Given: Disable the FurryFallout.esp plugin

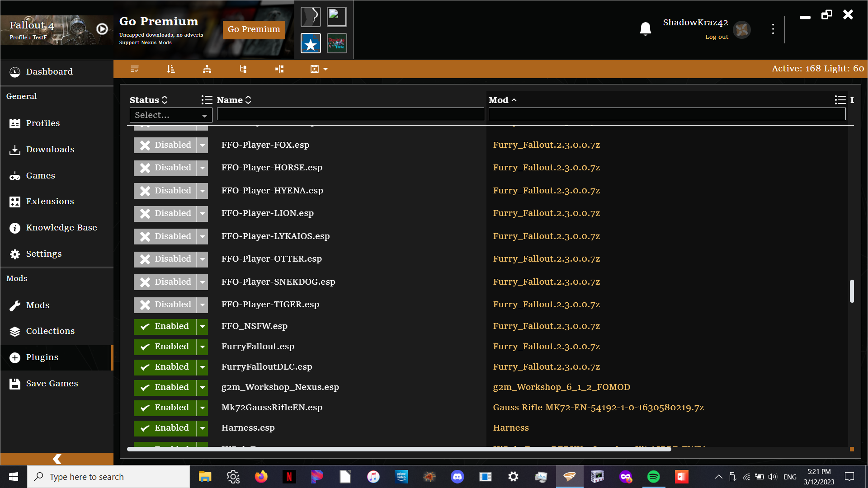Looking at the screenshot, I should pyautogui.click(x=165, y=347).
